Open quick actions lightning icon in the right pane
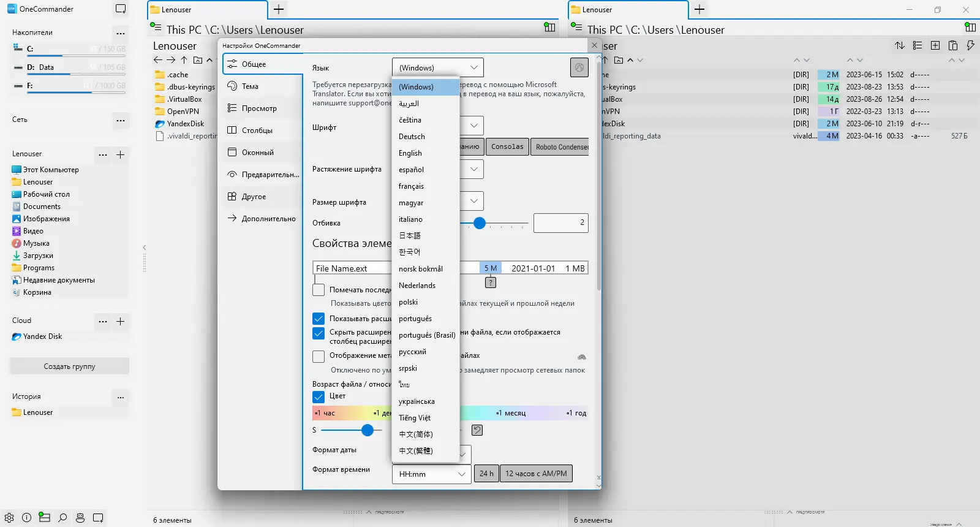The width and height of the screenshot is (980, 527). click(x=970, y=45)
